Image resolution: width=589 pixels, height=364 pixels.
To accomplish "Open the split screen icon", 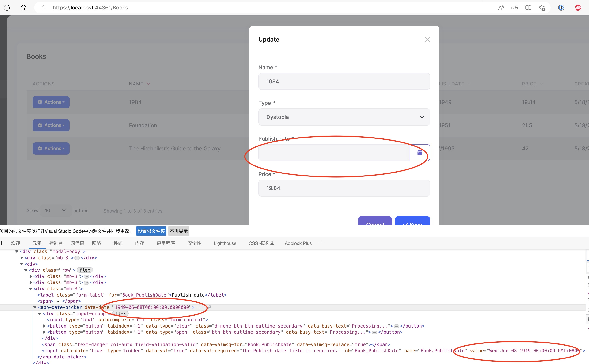I will [528, 8].
